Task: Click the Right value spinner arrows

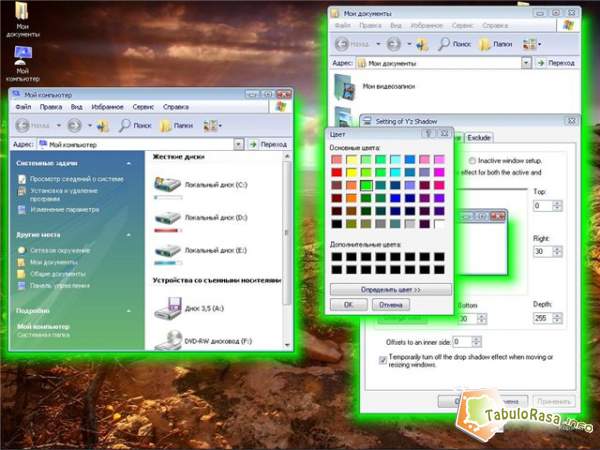Action: [558, 251]
